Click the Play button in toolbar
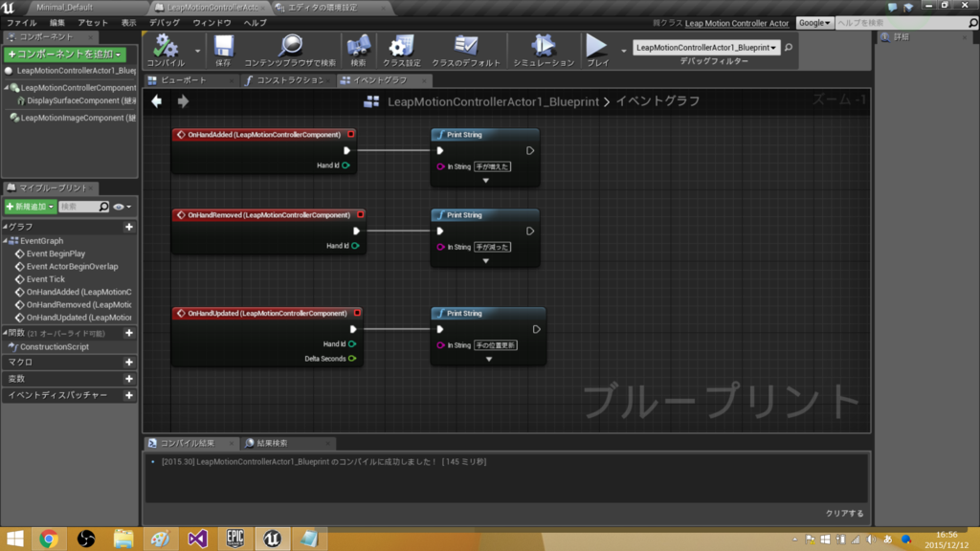 pyautogui.click(x=597, y=50)
